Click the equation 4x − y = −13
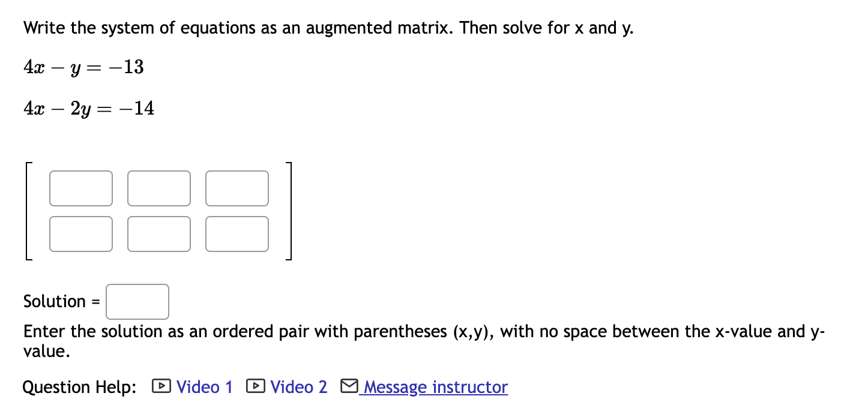The height and width of the screenshot is (408, 868). (x=83, y=67)
